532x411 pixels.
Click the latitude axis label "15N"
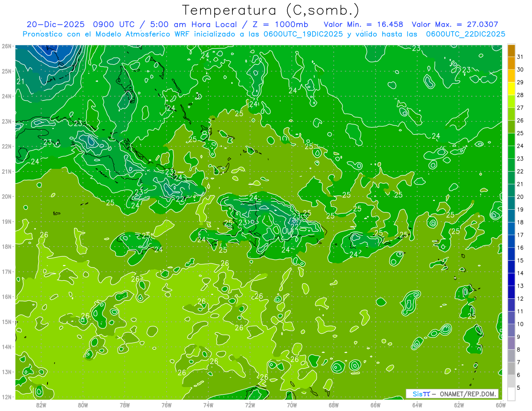click(x=7, y=321)
